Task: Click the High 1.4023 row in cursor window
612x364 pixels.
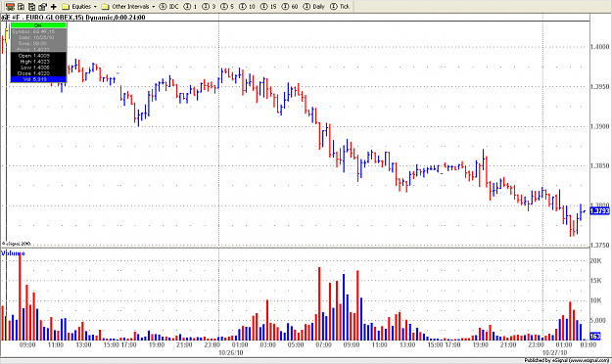Action: [38, 62]
